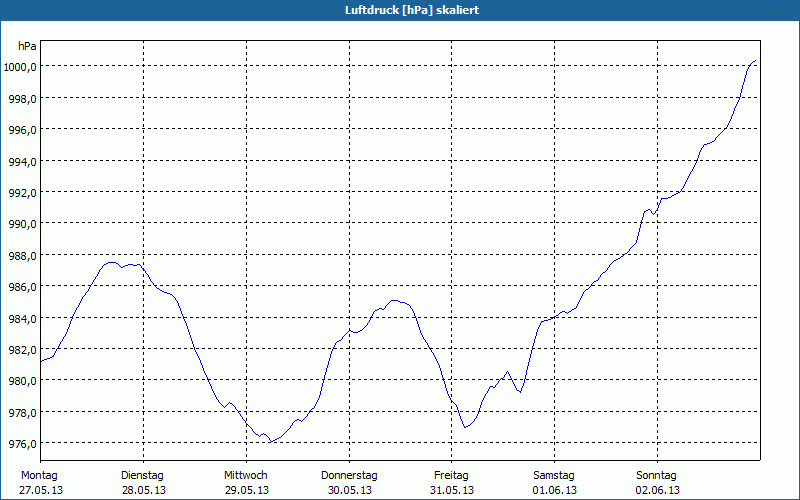Click the 'Mittwoch' day label
The image size is (800, 500).
point(246,476)
